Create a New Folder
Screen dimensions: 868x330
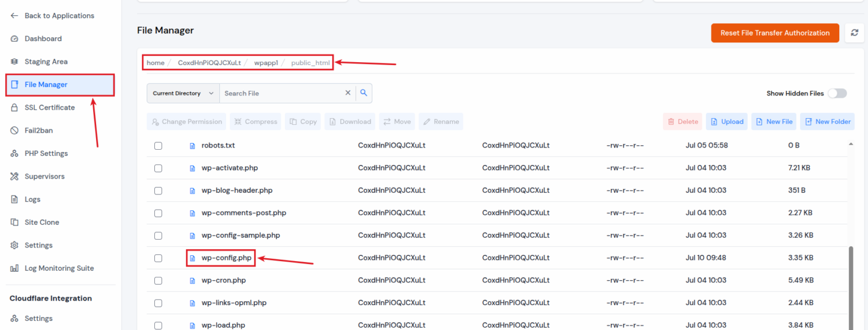pos(827,121)
